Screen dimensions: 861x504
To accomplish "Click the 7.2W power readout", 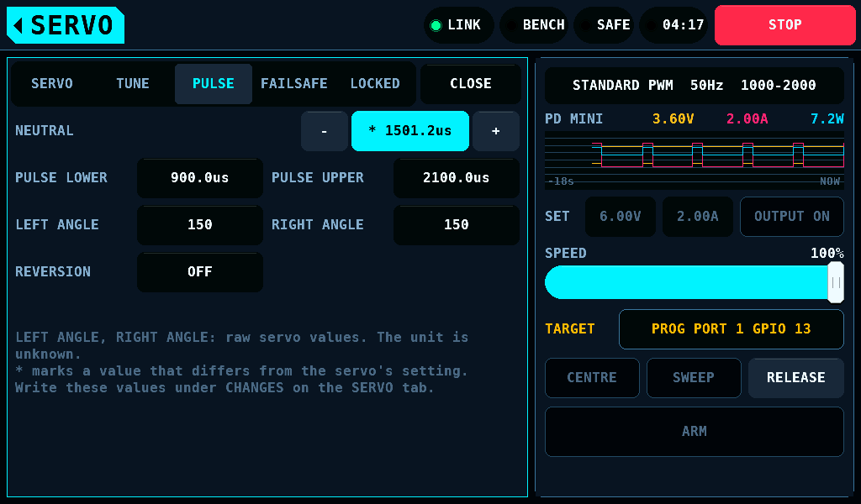I will coord(827,119).
